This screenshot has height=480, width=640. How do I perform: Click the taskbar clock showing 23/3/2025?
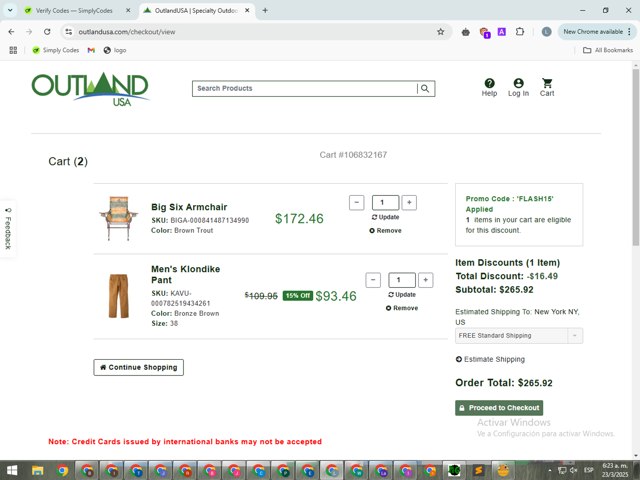(x=615, y=470)
